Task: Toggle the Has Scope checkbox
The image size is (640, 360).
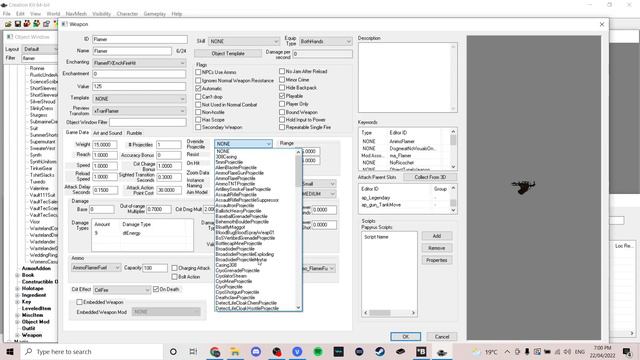Action: [198, 120]
